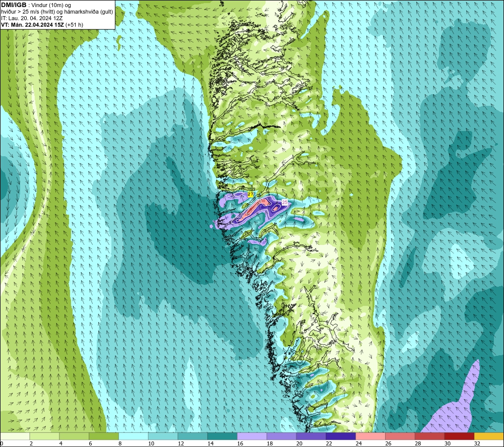The height and width of the screenshot is (447, 504).
Task: Click the 'VT: Mán. 22.04.2024 15Z' text
Action: pos(32,25)
